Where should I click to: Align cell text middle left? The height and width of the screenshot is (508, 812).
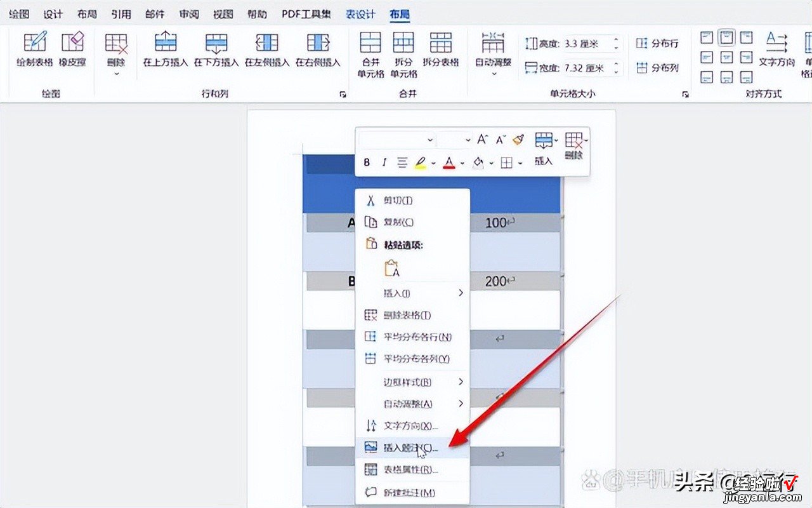707,58
